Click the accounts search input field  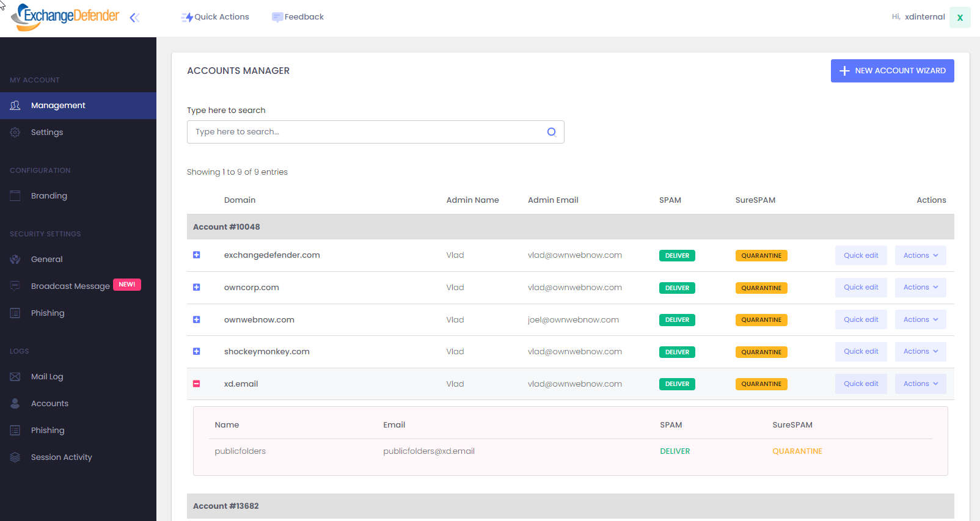[x=367, y=132]
